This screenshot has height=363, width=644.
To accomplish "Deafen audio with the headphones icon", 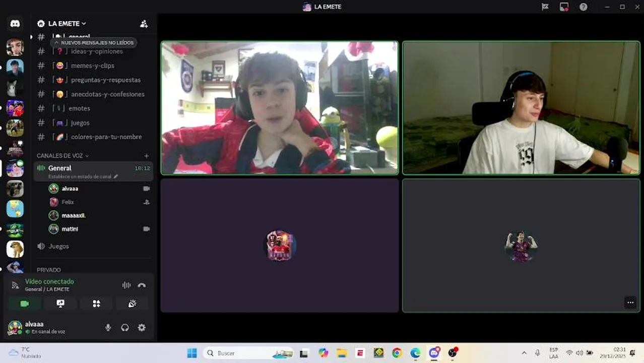I will click(125, 327).
